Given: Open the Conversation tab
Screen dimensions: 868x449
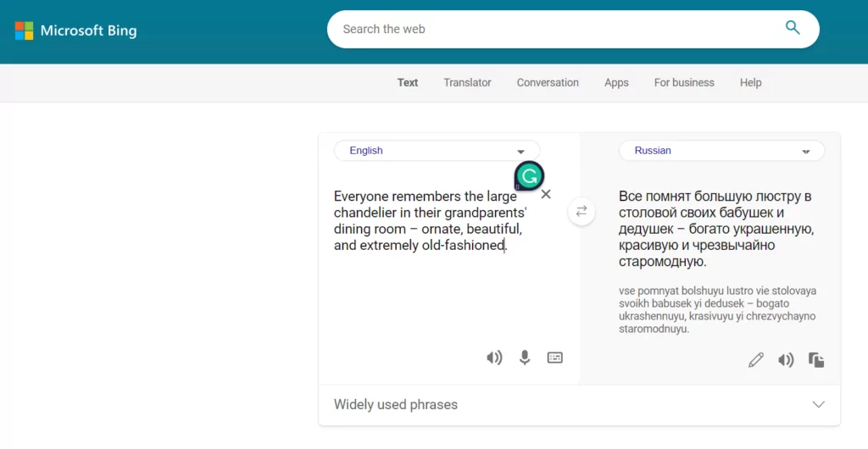Looking at the screenshot, I should pyautogui.click(x=548, y=82).
